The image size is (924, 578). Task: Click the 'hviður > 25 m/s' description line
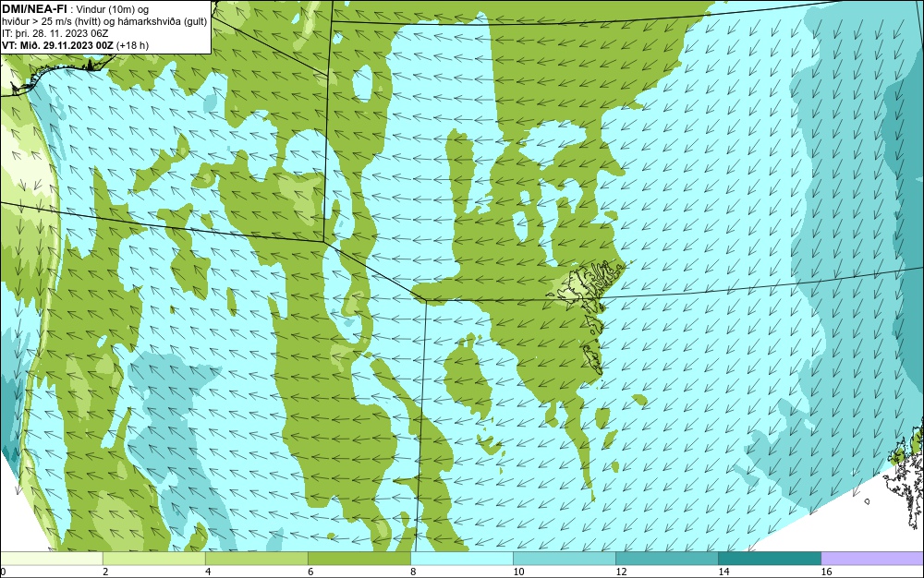(104, 22)
